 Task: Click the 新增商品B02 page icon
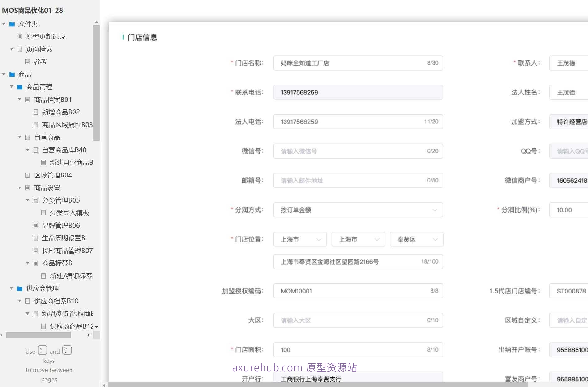click(x=35, y=112)
